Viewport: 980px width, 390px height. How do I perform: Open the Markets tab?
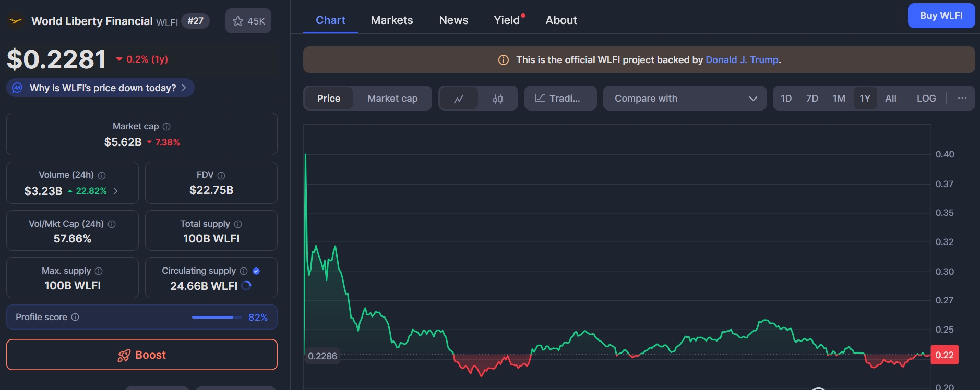point(391,20)
